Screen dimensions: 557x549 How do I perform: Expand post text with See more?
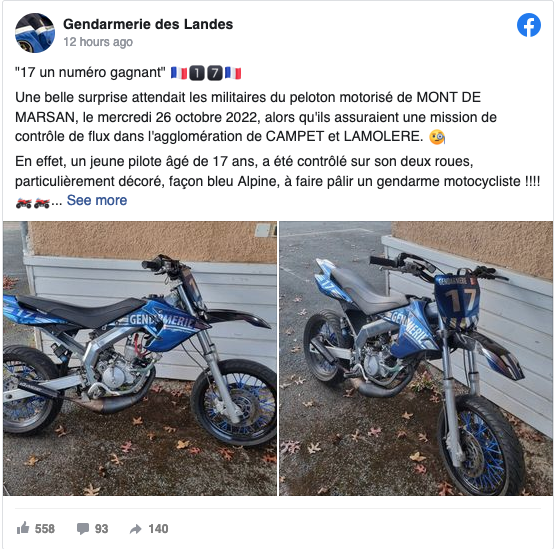[97, 200]
